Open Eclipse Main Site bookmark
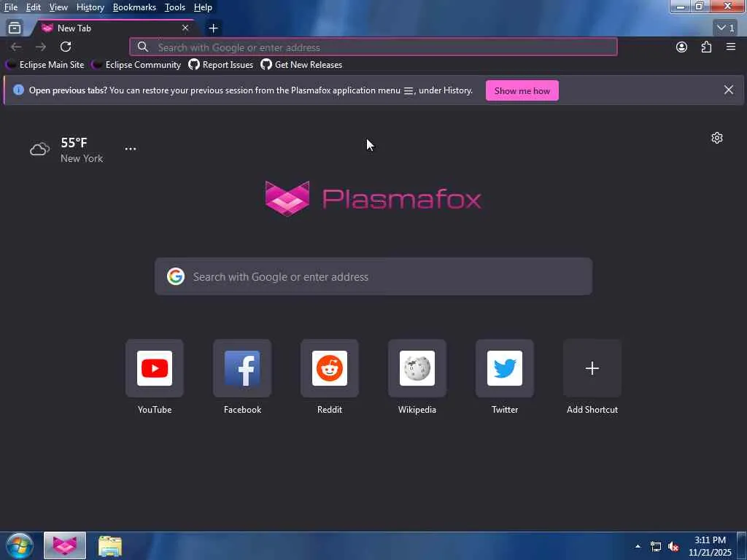 [46, 65]
